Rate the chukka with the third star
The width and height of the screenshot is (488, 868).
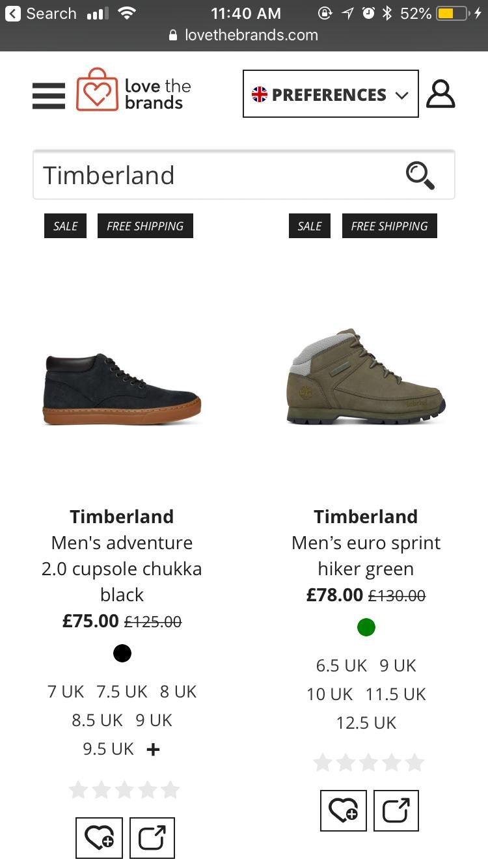click(124, 789)
